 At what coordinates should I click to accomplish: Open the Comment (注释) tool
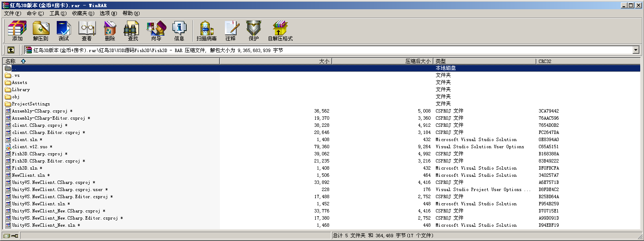230,31
